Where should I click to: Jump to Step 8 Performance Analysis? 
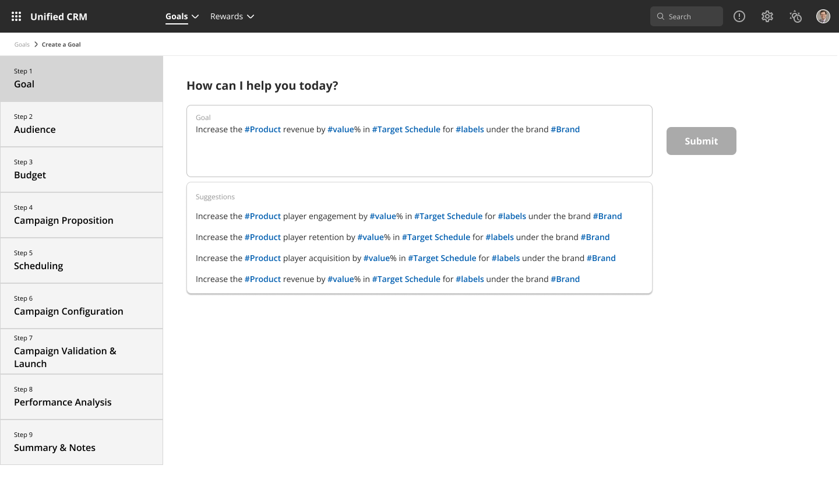click(82, 397)
